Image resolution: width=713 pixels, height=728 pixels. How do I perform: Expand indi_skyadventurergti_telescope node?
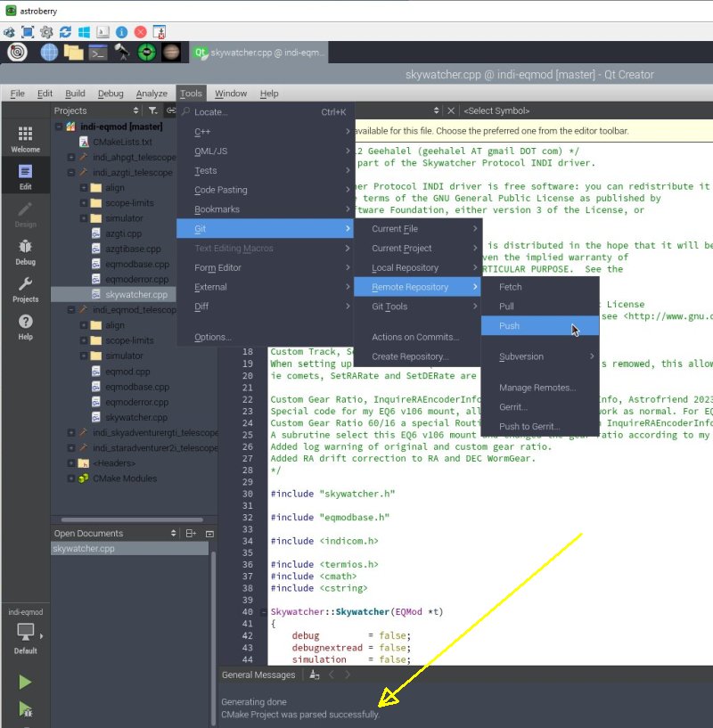coord(71,432)
